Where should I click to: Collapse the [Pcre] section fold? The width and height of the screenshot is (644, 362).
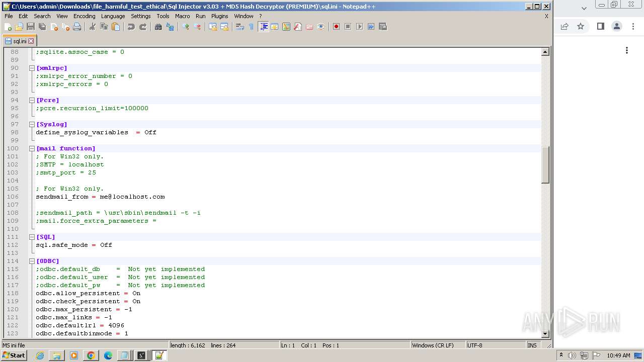[x=32, y=100]
